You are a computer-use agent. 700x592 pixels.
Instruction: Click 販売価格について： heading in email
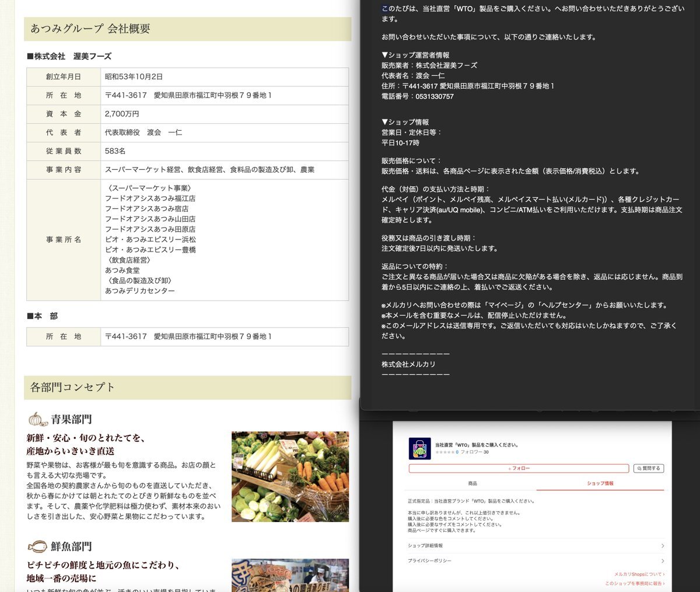[x=412, y=161]
